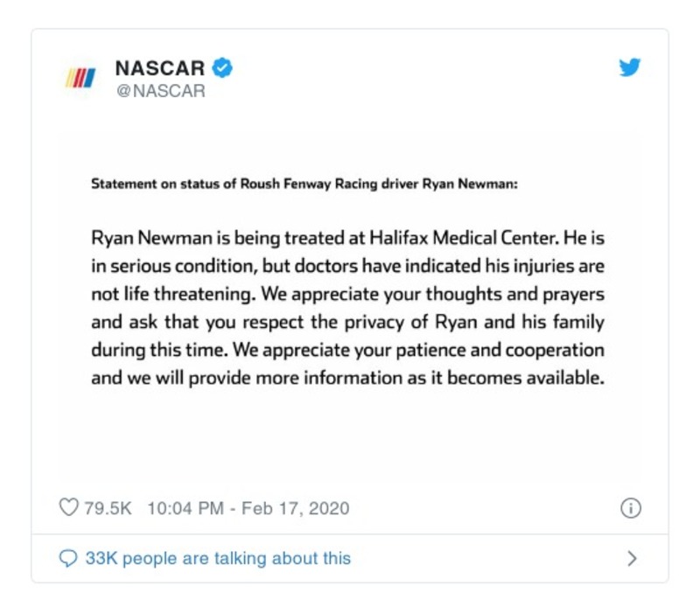Click the info circle icon
Viewport: 700px width, 614px height.
click(x=630, y=508)
